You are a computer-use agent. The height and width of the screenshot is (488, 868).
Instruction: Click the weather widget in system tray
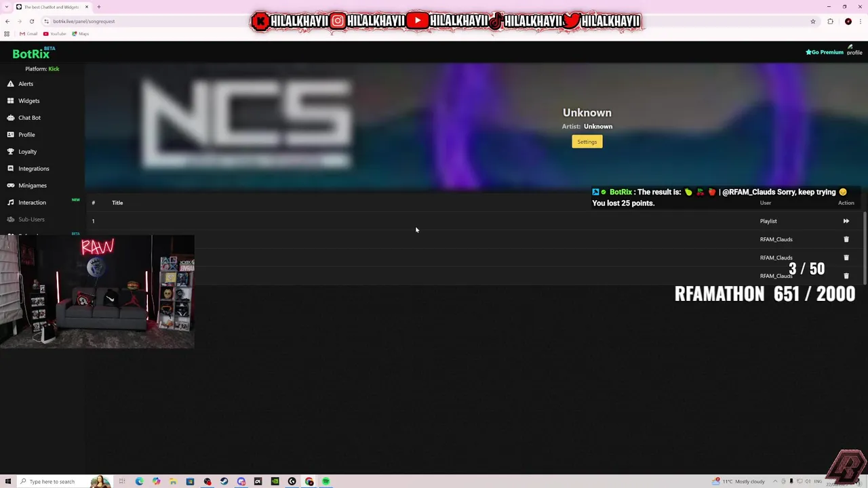coord(739,481)
